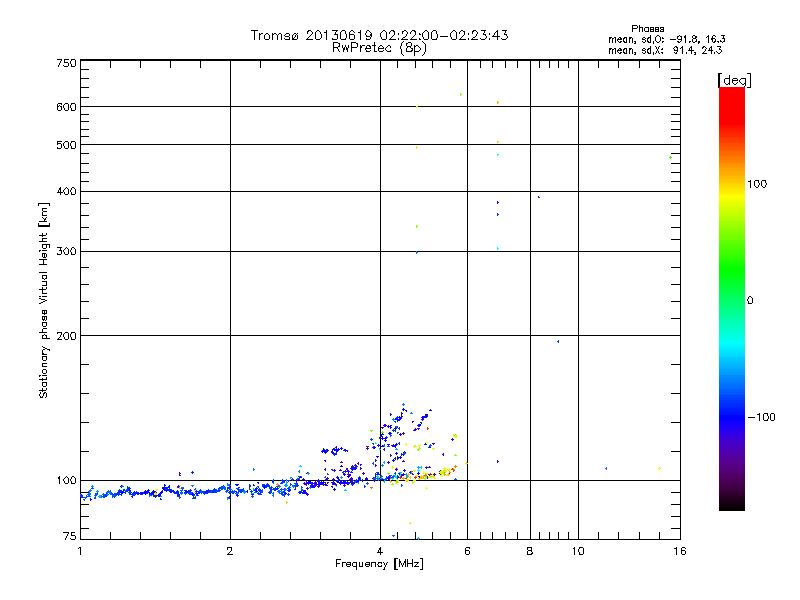Click the x-axis label '6'
The image size is (800, 600).
467,551
